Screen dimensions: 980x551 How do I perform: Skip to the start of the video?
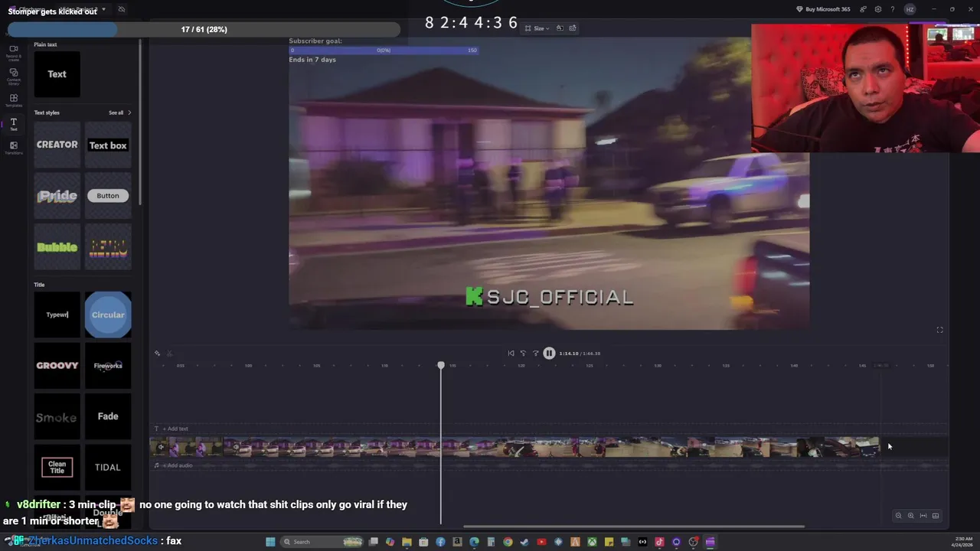click(511, 353)
